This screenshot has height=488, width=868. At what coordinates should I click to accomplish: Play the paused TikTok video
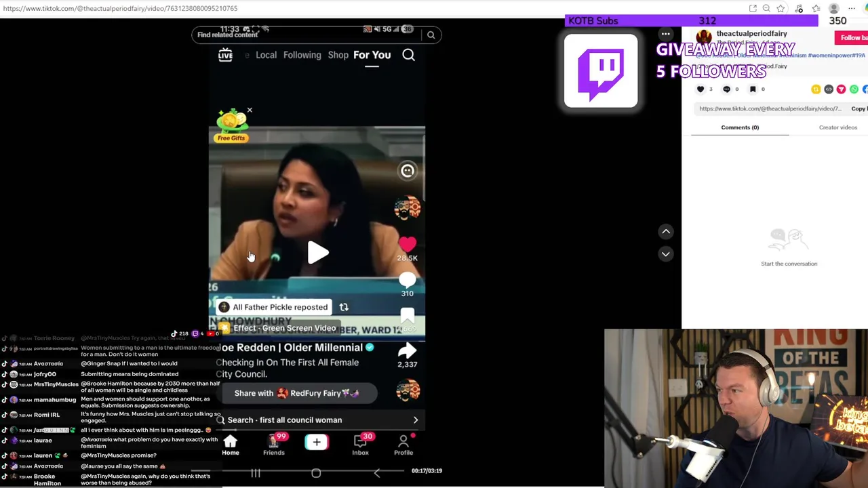pyautogui.click(x=317, y=253)
